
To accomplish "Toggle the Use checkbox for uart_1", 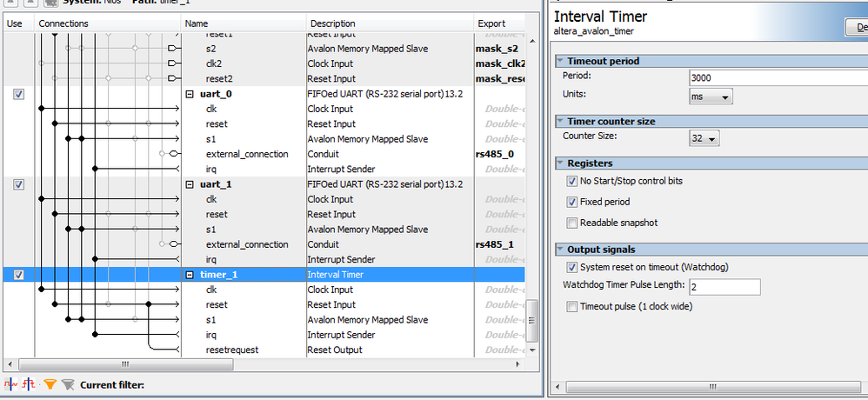I will [x=19, y=184].
